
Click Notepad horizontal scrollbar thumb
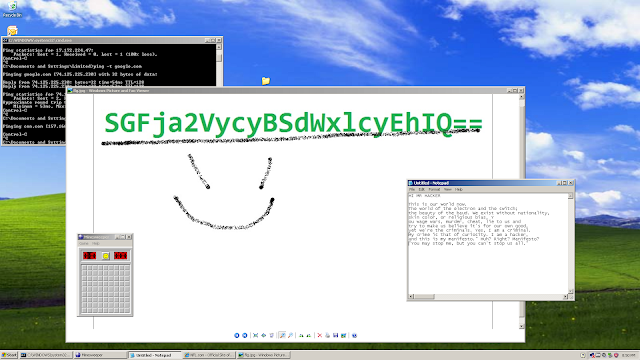(424, 297)
